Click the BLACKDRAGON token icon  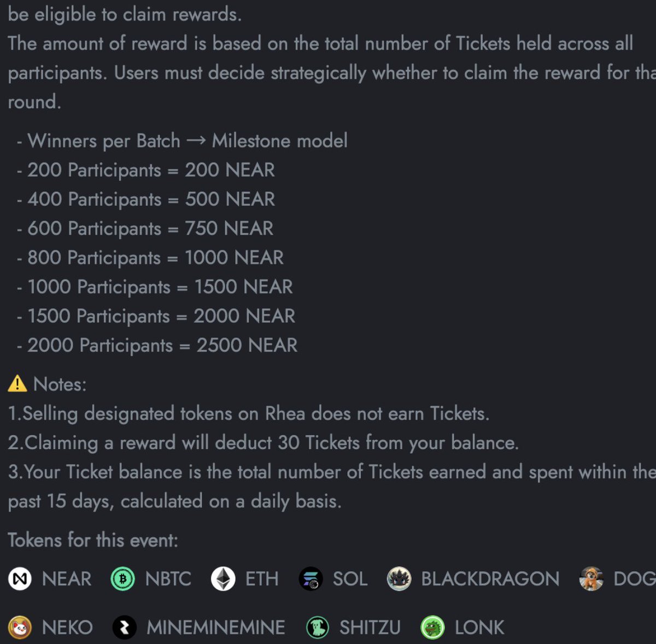399,578
